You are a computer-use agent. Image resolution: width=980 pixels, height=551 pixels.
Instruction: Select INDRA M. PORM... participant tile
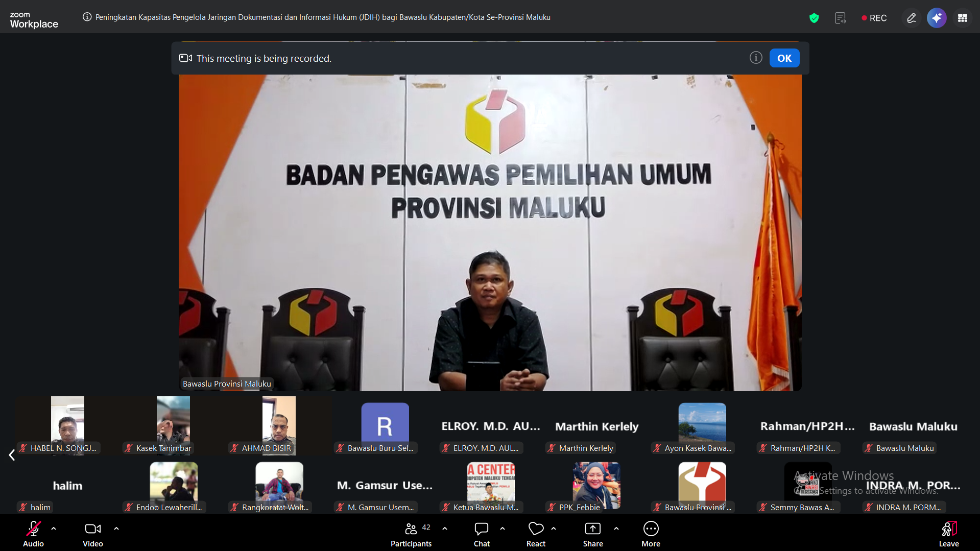click(x=913, y=485)
